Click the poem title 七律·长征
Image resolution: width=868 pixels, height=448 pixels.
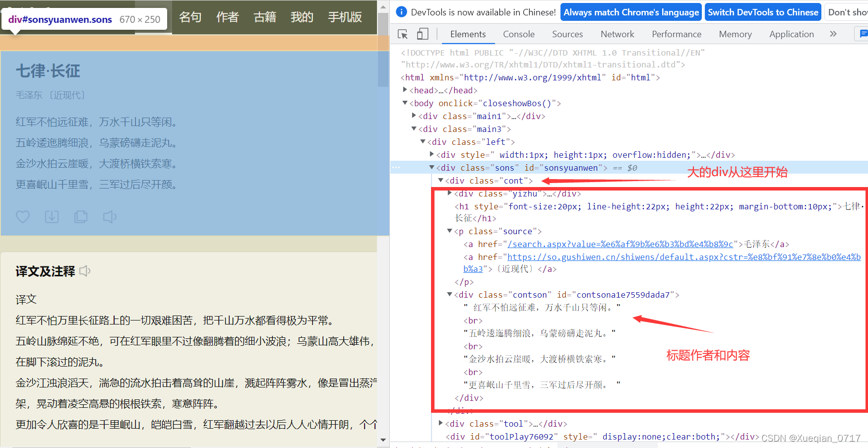coord(48,71)
